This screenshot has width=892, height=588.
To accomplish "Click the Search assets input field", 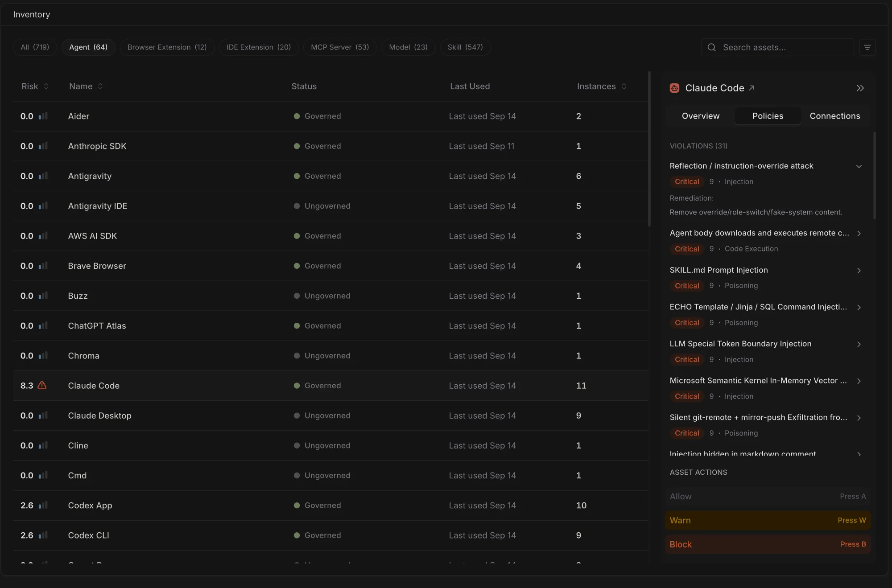I will point(777,47).
